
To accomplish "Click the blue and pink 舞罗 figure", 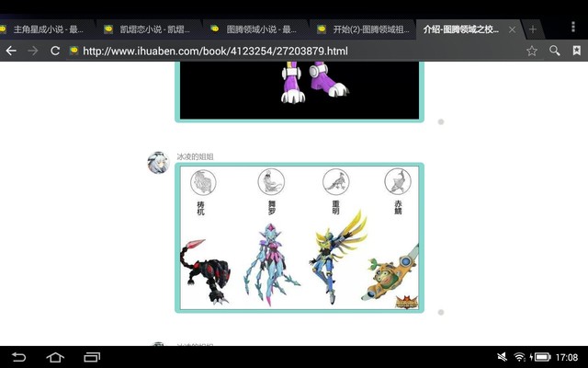I will point(271,264).
